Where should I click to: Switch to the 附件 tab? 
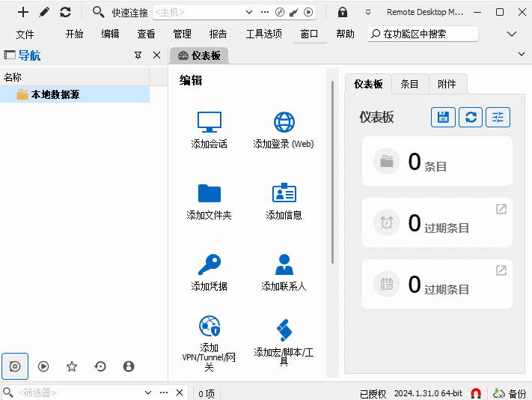tap(447, 84)
